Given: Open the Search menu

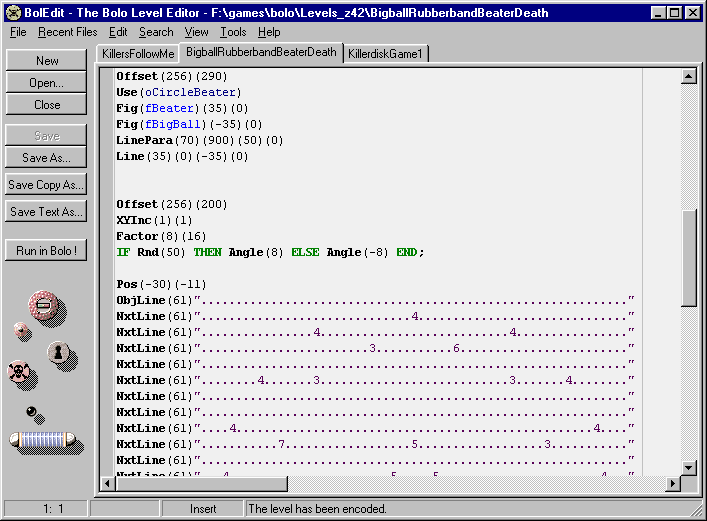Looking at the screenshot, I should [x=156, y=32].
